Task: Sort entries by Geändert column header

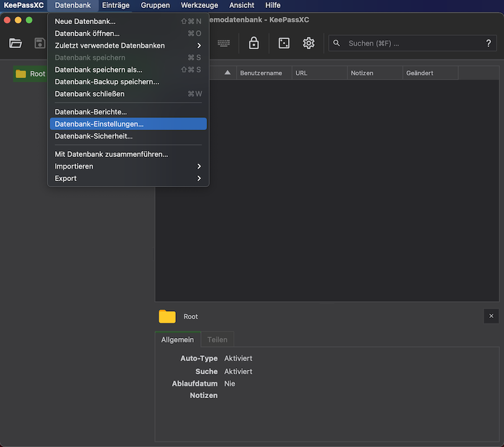Action: pyautogui.click(x=420, y=73)
